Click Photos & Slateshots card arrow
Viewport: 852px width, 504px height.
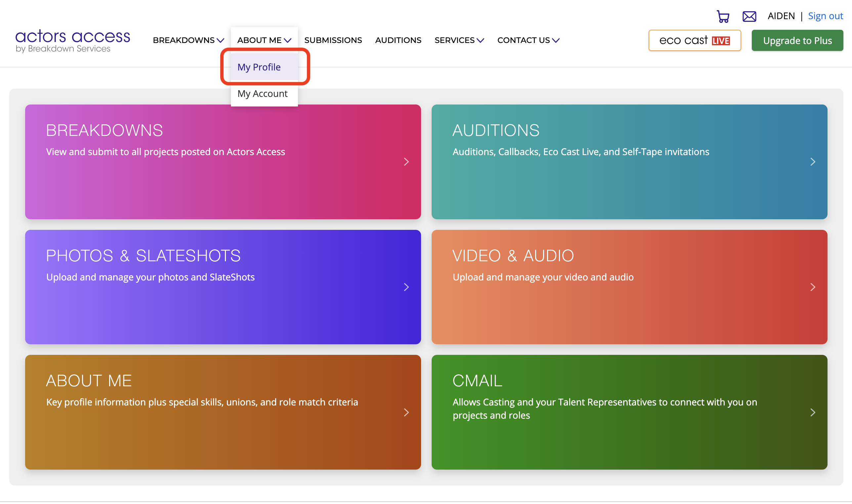click(406, 287)
